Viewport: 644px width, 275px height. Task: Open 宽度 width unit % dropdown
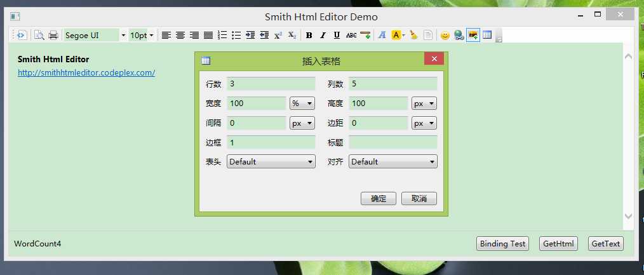[x=302, y=104]
